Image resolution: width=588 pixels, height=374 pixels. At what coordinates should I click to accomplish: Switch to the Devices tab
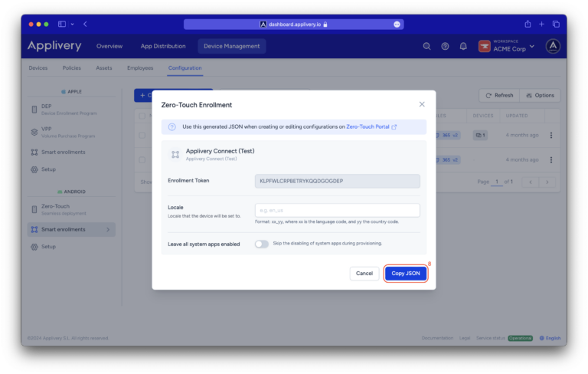pyautogui.click(x=38, y=68)
